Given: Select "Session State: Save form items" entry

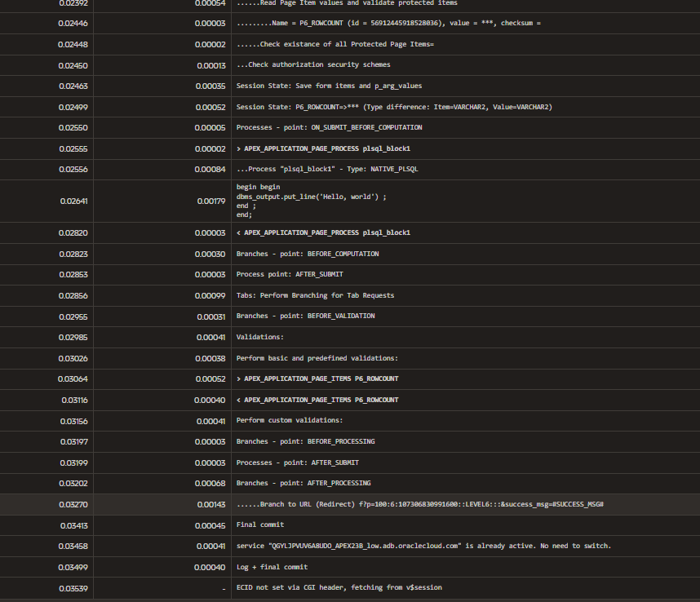Looking at the screenshot, I should 329,86.
